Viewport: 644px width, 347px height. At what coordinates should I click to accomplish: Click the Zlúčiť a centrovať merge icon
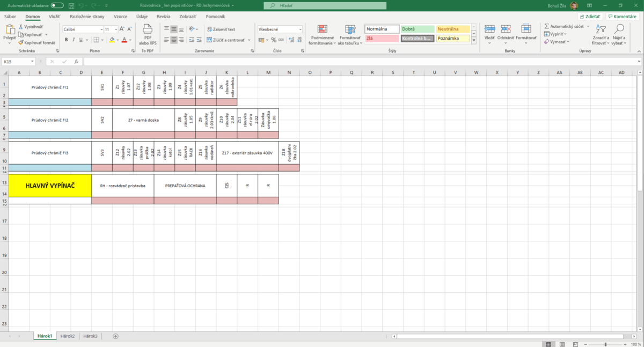coord(210,40)
